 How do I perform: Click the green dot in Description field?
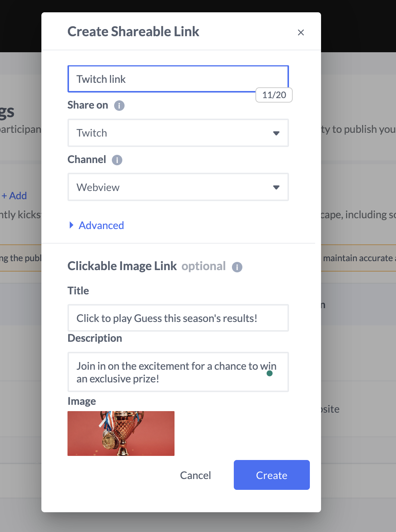pyautogui.click(x=270, y=373)
